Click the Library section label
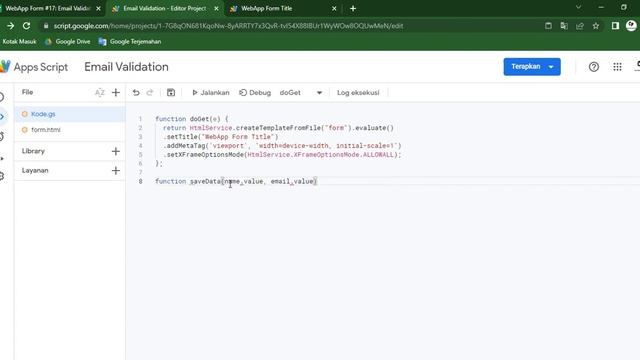The height and width of the screenshot is (360, 640). pyautogui.click(x=33, y=151)
